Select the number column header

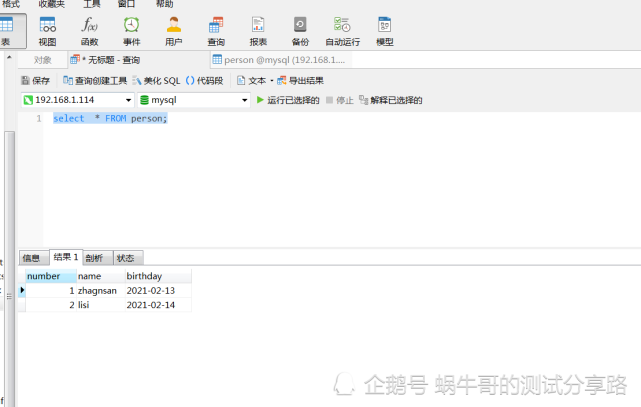[51, 276]
